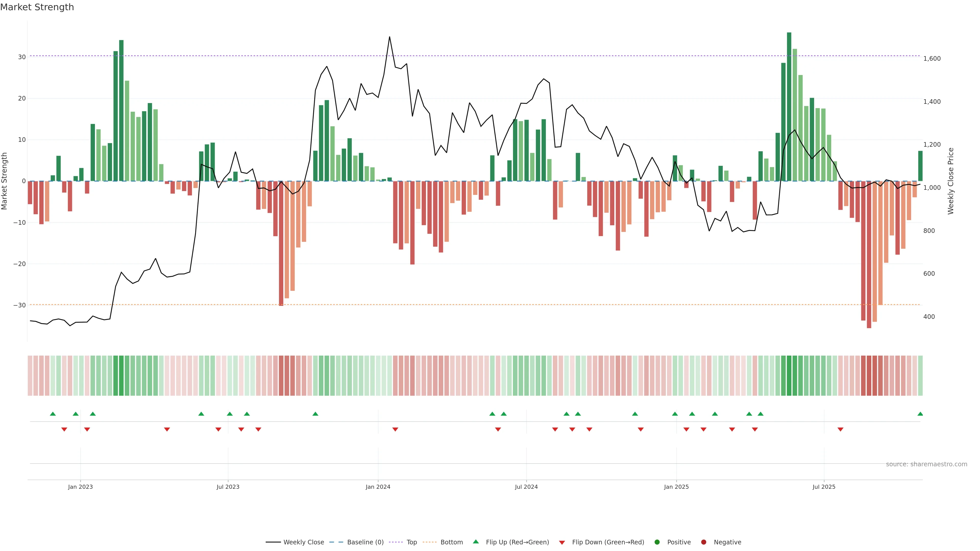
Task: Click the rightmost red flip-down triangle marker
Action: (x=840, y=429)
